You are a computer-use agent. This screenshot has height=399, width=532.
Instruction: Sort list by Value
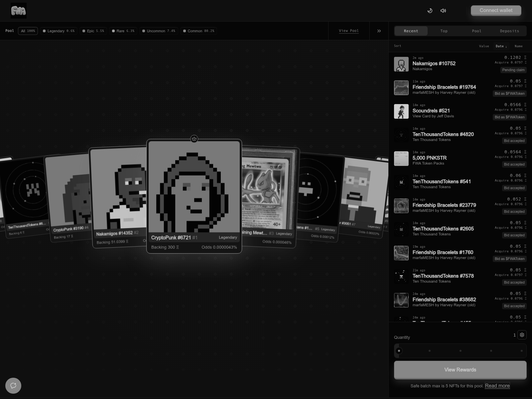pyautogui.click(x=484, y=46)
